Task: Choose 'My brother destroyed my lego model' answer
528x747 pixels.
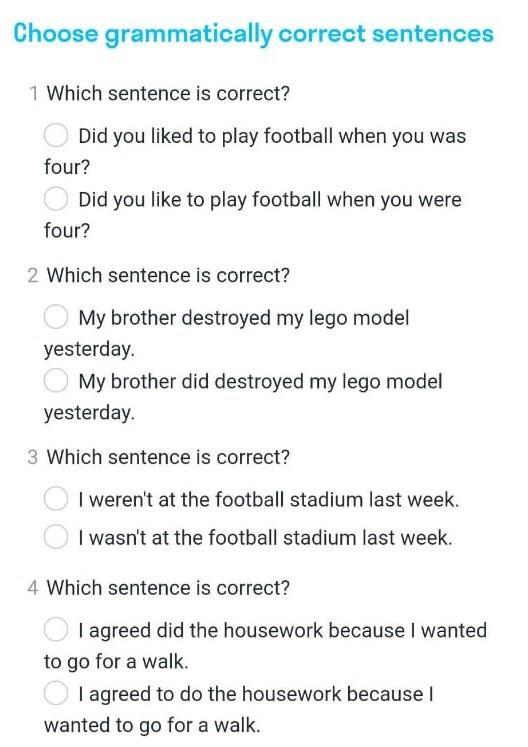Action: [x=56, y=317]
